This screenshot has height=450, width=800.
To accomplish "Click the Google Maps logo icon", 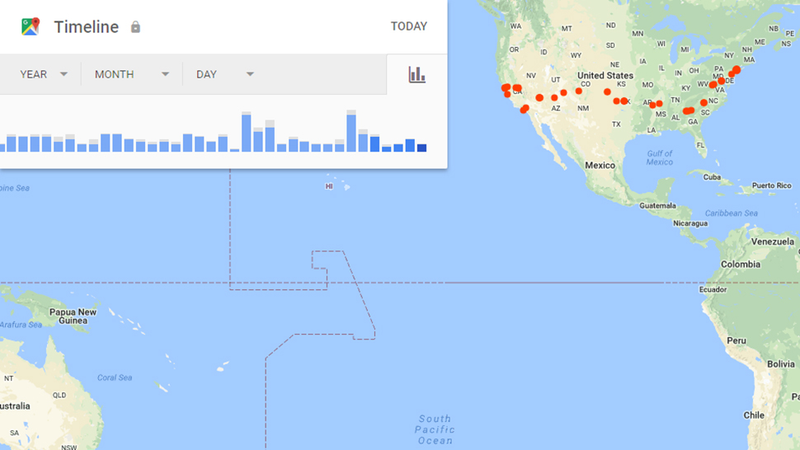I will coord(31,27).
